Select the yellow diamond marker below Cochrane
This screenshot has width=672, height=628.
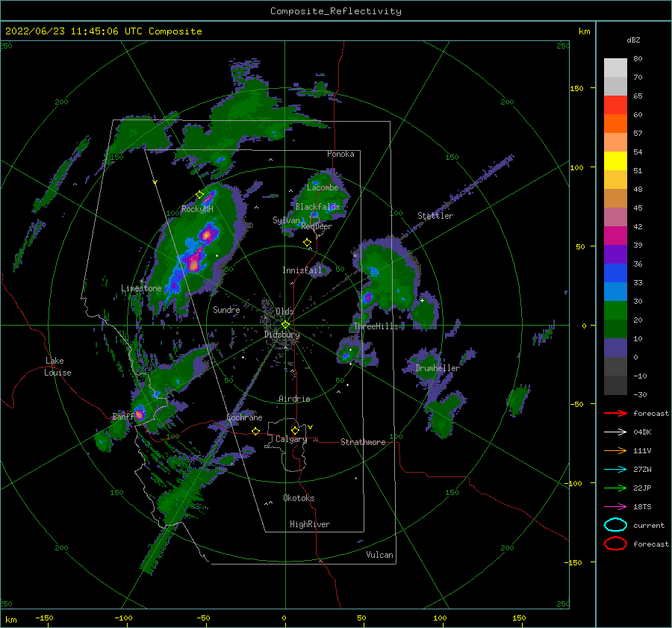(255, 431)
